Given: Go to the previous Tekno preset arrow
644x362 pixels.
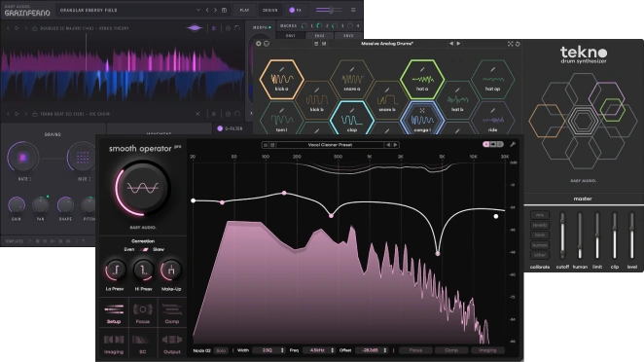Looking at the screenshot, I should [451, 43].
